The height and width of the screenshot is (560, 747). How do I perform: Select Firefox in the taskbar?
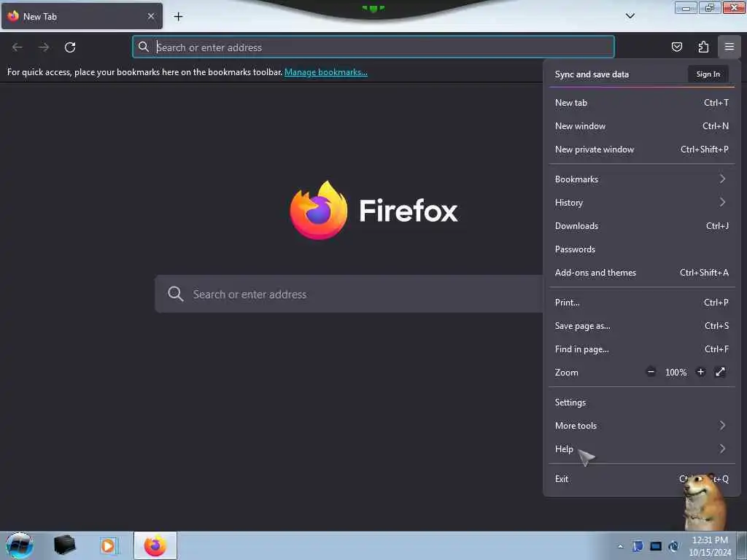[155, 545]
